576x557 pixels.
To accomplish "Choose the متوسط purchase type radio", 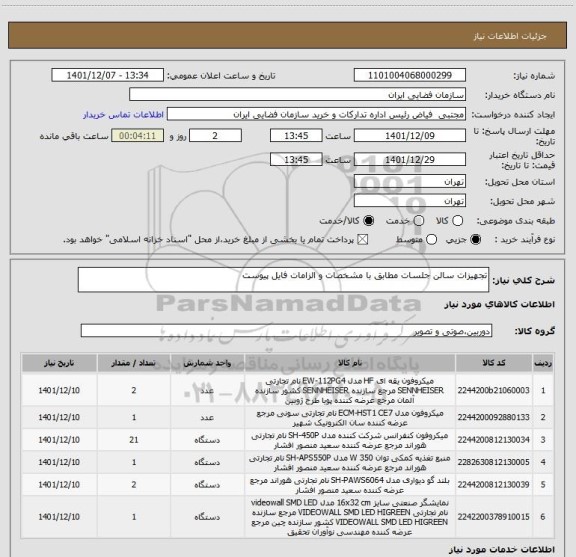I will pyautogui.click(x=431, y=240).
